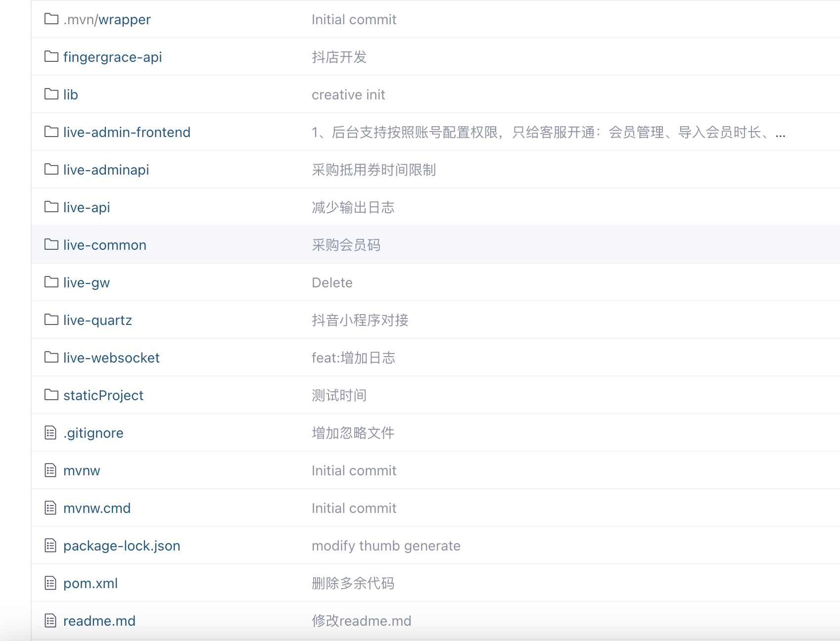Screen dimensions: 840x641
Task: Open the live-websocket folder
Action: tap(111, 358)
